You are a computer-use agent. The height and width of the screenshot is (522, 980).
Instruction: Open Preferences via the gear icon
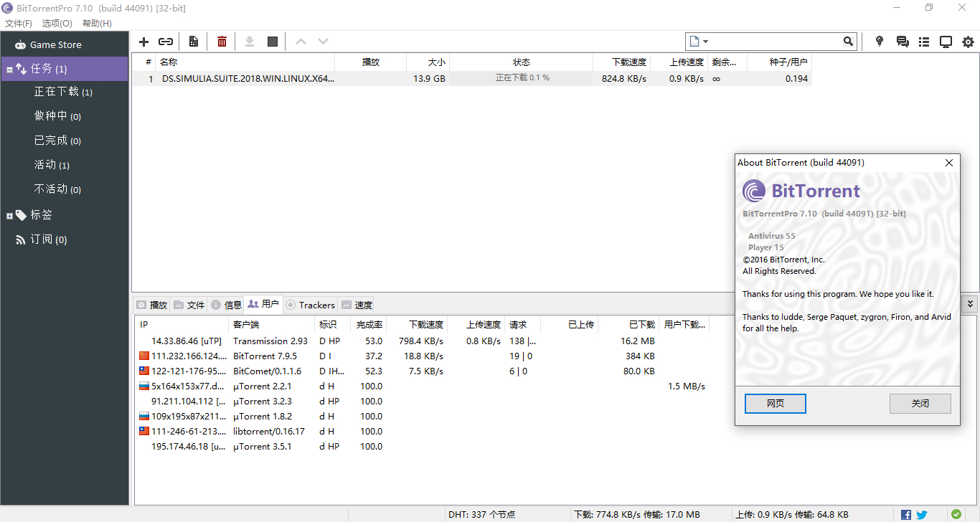[968, 42]
